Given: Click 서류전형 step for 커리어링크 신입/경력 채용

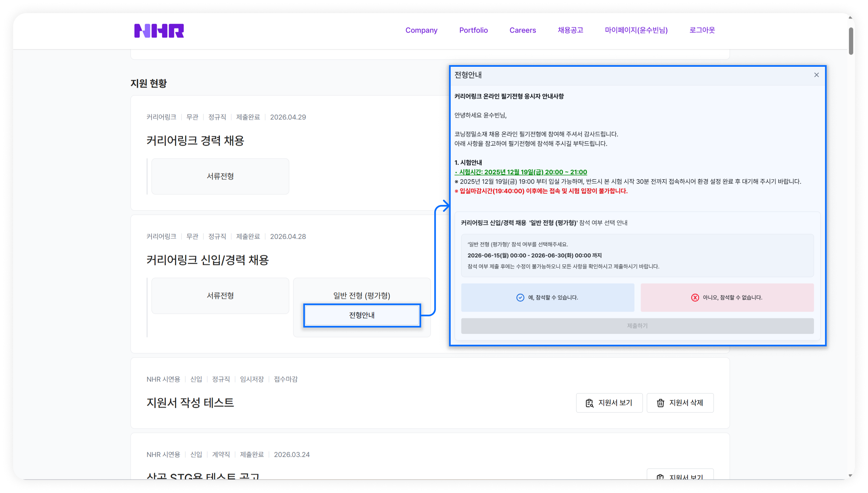Looking at the screenshot, I should pyautogui.click(x=220, y=296).
